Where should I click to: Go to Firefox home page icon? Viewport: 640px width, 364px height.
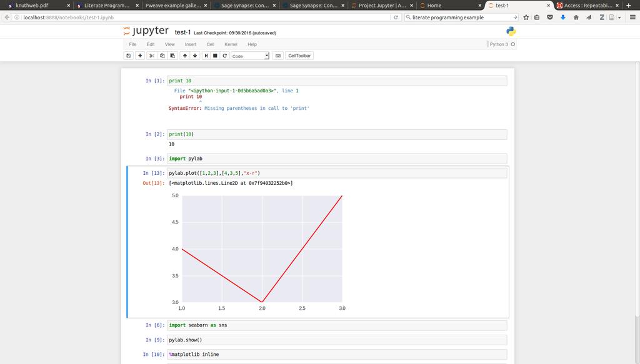[576, 17]
